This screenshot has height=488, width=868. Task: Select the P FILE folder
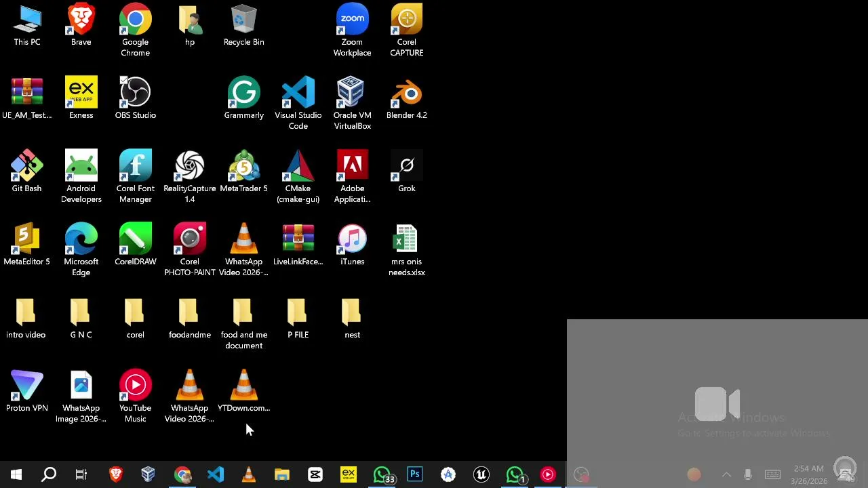(298, 319)
